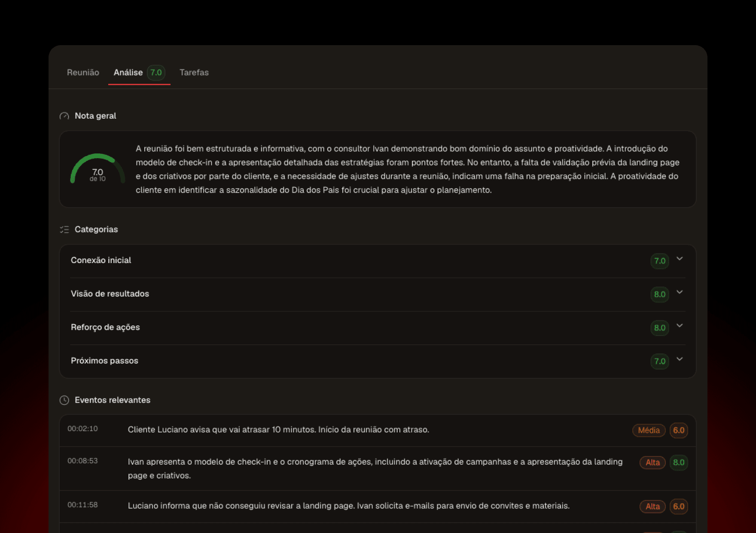Click the event text about Luciano atrasar 10 minutos

[278, 429]
